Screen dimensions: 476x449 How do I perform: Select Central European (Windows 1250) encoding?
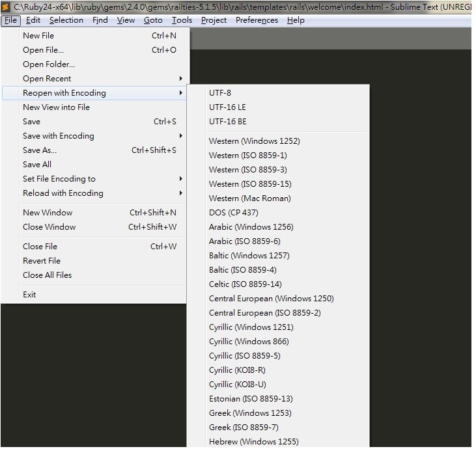tap(279, 299)
